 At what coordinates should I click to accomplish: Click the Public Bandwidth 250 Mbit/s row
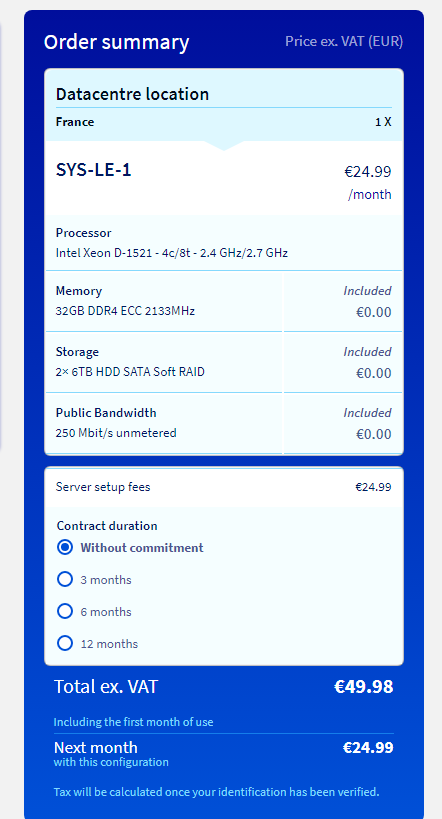[224, 423]
